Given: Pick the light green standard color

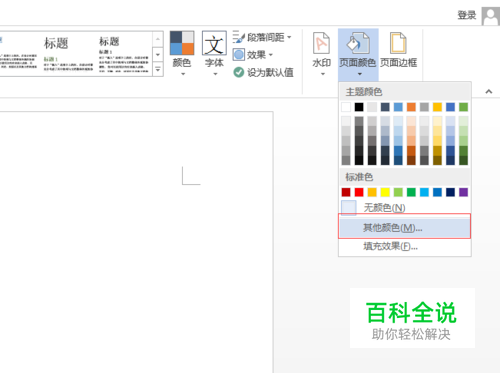Looking at the screenshot, I should click(x=398, y=192).
